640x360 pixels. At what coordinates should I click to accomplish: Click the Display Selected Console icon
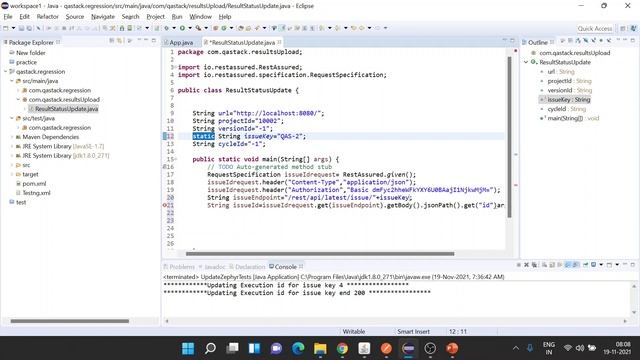click(x=593, y=265)
